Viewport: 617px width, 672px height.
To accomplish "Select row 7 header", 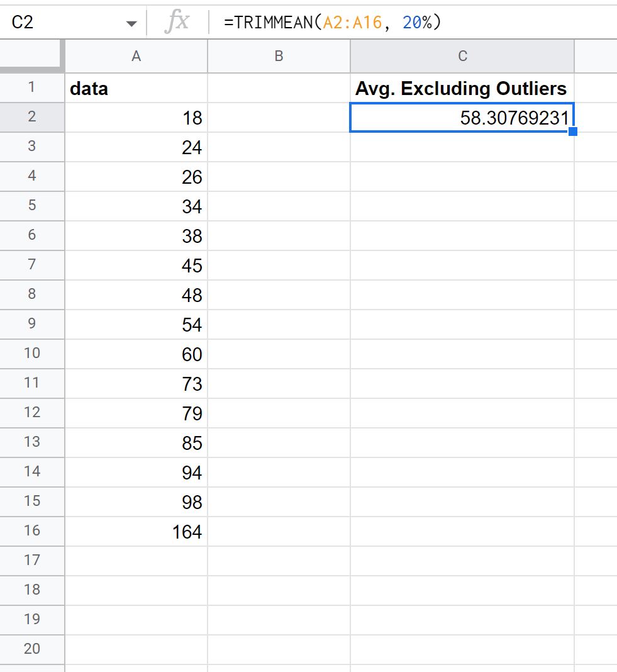I will (x=32, y=265).
